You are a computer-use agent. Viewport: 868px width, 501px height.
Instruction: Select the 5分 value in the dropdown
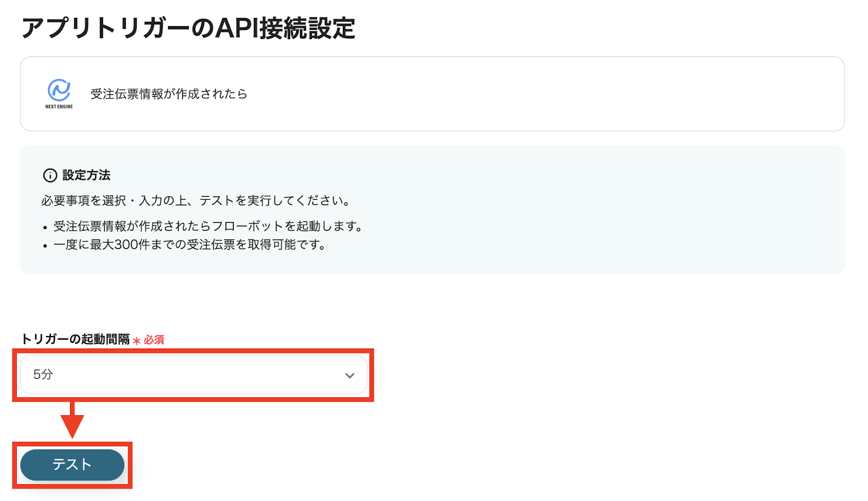click(x=43, y=375)
